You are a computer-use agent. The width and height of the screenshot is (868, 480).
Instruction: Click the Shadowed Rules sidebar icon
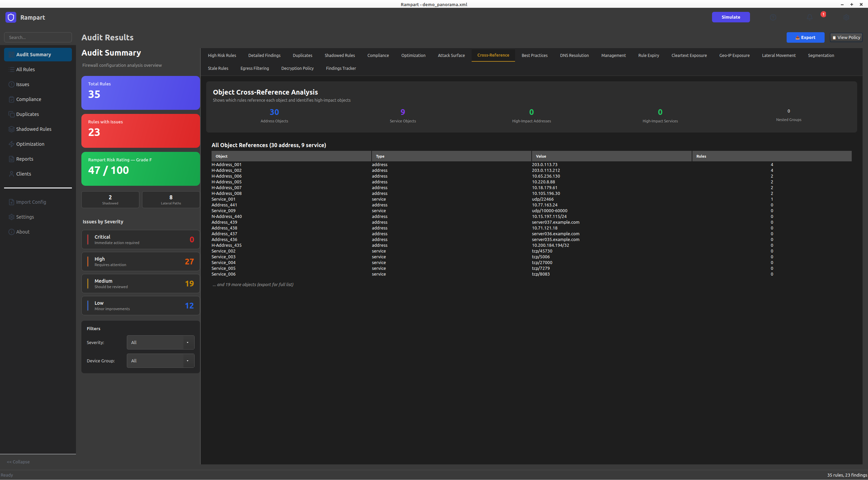12,129
